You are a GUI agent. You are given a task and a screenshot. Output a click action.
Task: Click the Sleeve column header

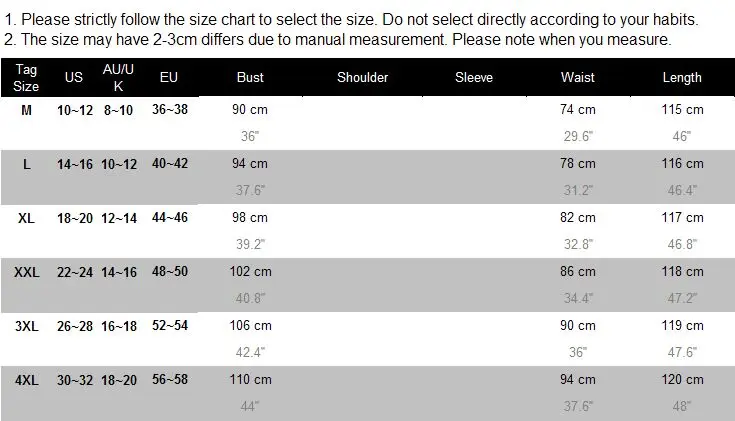pos(474,77)
